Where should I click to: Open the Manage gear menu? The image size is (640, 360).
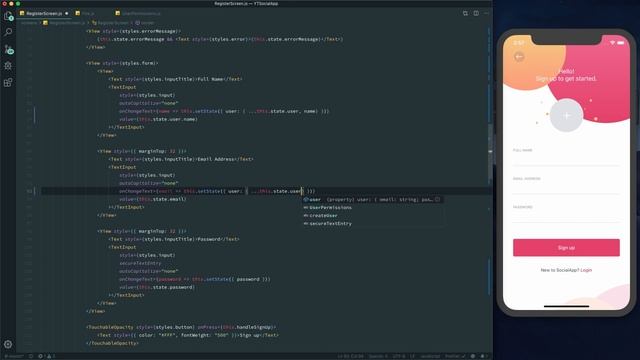coord(8,344)
